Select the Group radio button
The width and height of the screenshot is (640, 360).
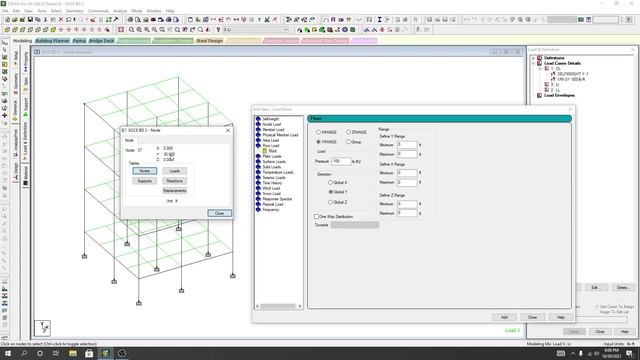tap(348, 142)
